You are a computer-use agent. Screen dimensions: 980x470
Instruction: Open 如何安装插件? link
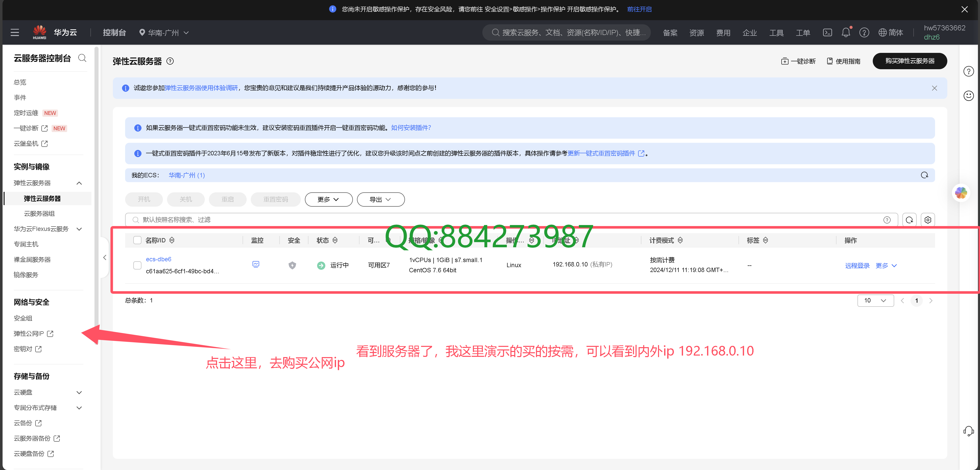click(411, 128)
